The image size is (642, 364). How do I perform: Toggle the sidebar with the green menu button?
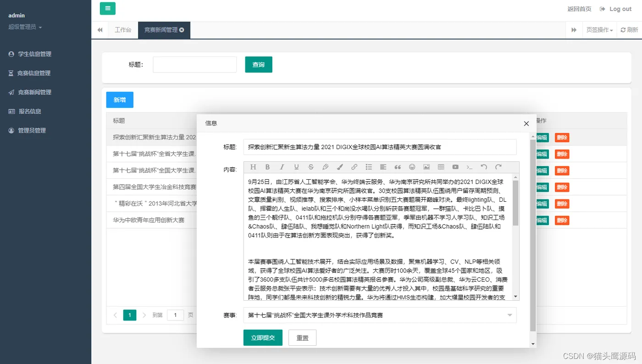[108, 8]
